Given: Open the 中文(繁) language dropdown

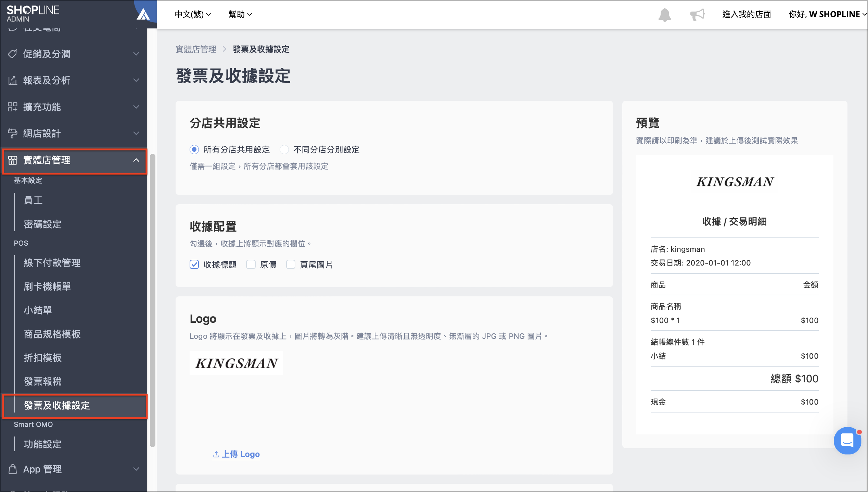Looking at the screenshot, I should click(193, 14).
